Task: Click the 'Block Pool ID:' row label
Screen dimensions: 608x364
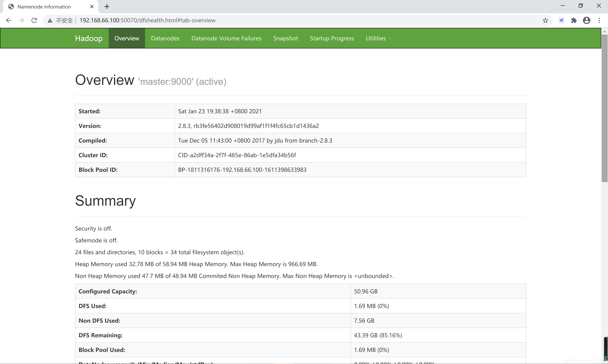Action: click(x=98, y=170)
